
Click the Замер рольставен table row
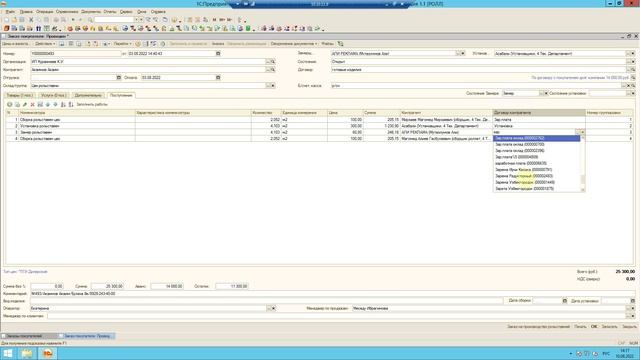pos(320,132)
